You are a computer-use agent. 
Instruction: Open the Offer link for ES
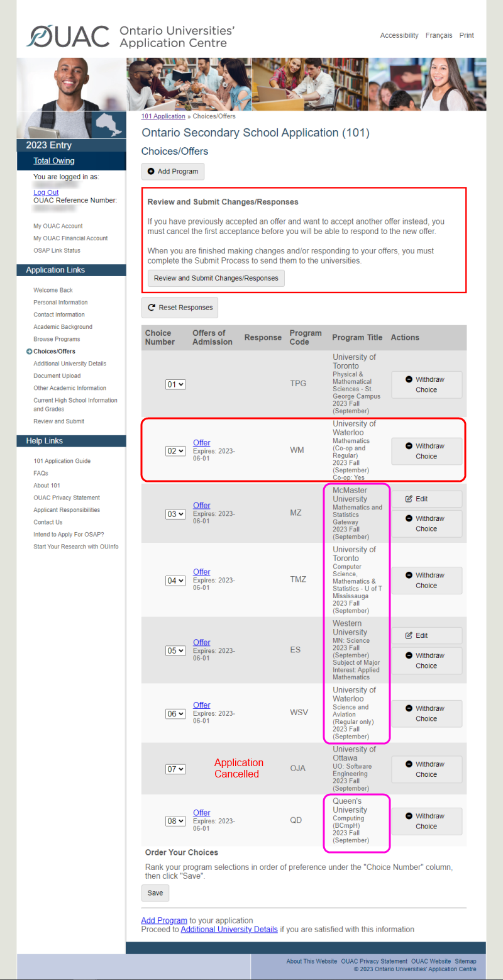click(x=202, y=642)
